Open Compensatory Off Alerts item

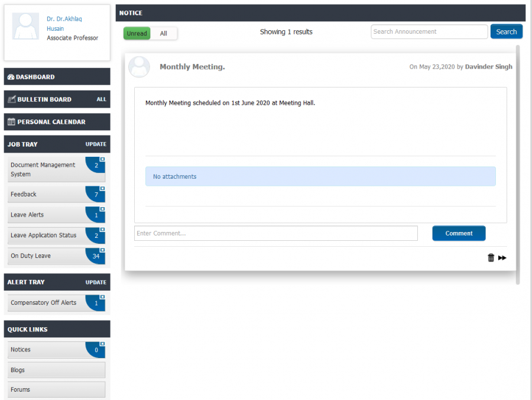56,302
